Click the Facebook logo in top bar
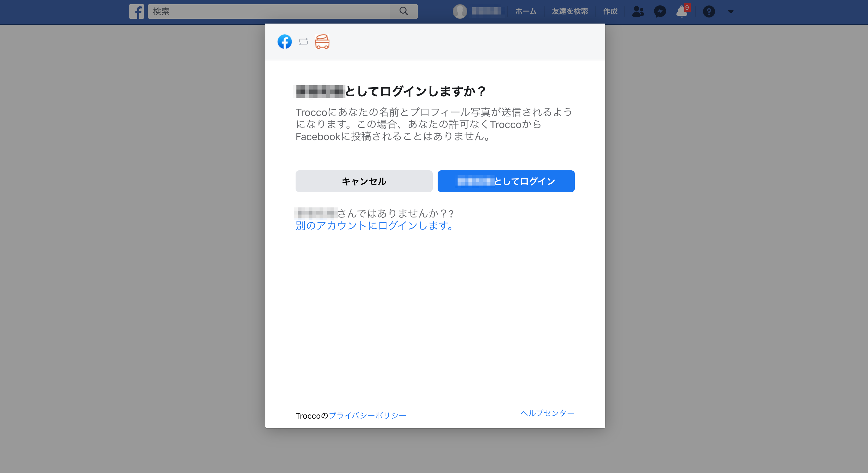Viewport: 868px width, 473px height. pyautogui.click(x=137, y=11)
